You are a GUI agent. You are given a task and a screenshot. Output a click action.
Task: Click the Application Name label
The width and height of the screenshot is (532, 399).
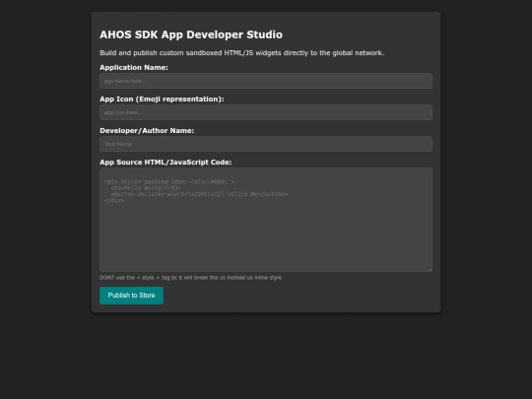(x=134, y=68)
